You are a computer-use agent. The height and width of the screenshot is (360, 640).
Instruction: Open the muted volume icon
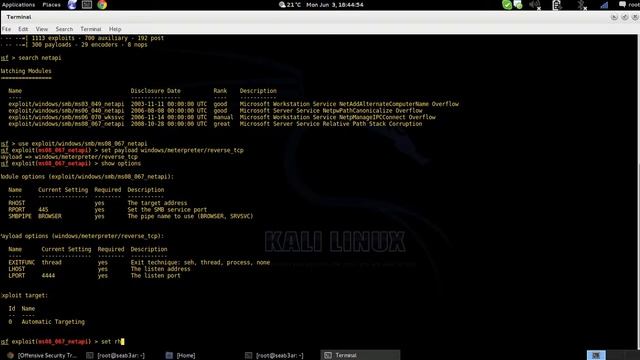tap(535, 5)
